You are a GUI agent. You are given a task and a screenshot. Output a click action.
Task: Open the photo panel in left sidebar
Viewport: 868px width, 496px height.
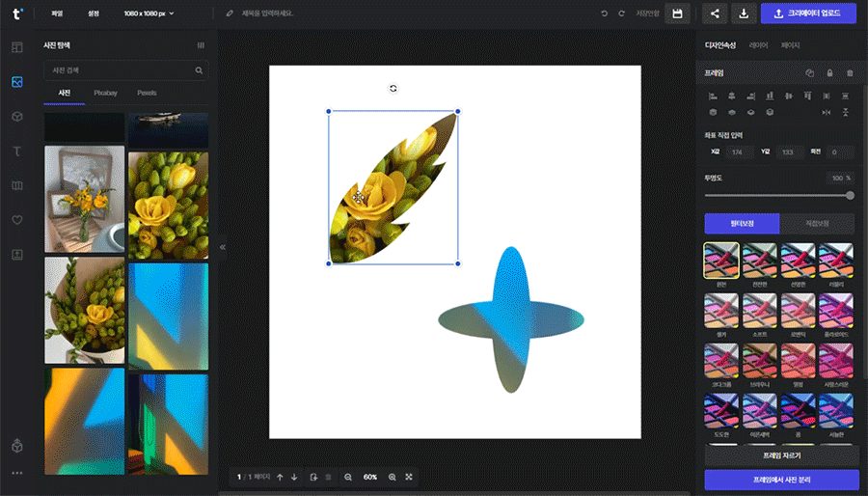pos(16,82)
